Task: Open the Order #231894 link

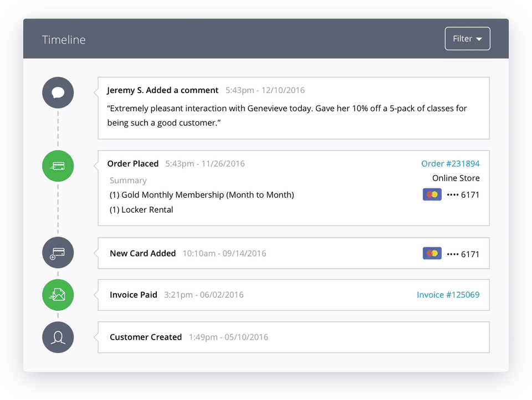Action: point(450,163)
